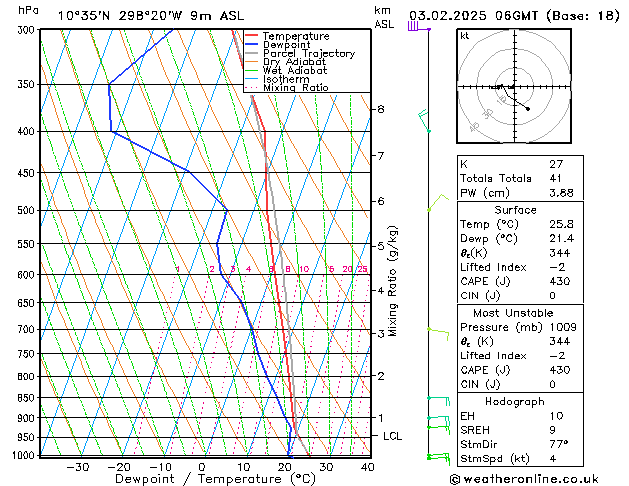Click the EH value 10
The height and width of the screenshot is (486, 629).
556,416
